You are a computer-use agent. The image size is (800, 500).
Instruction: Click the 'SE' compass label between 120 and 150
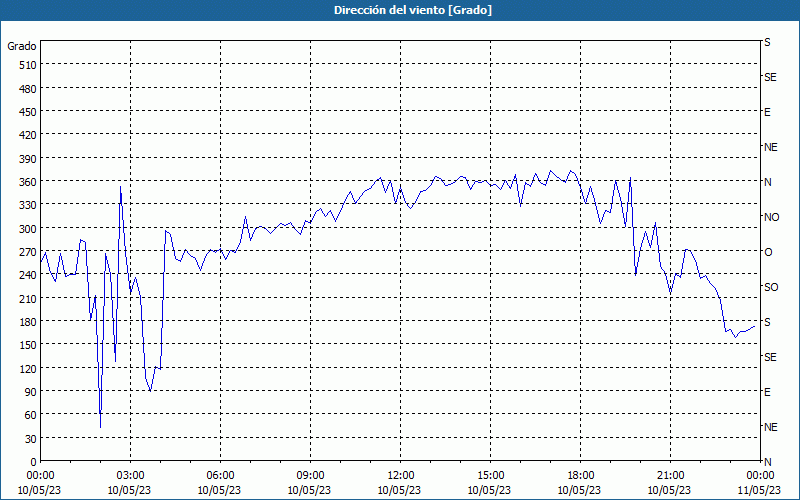click(770, 357)
